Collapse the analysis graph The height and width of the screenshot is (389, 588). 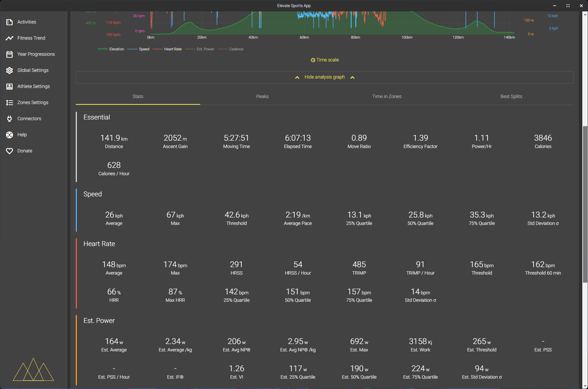pyautogui.click(x=324, y=77)
